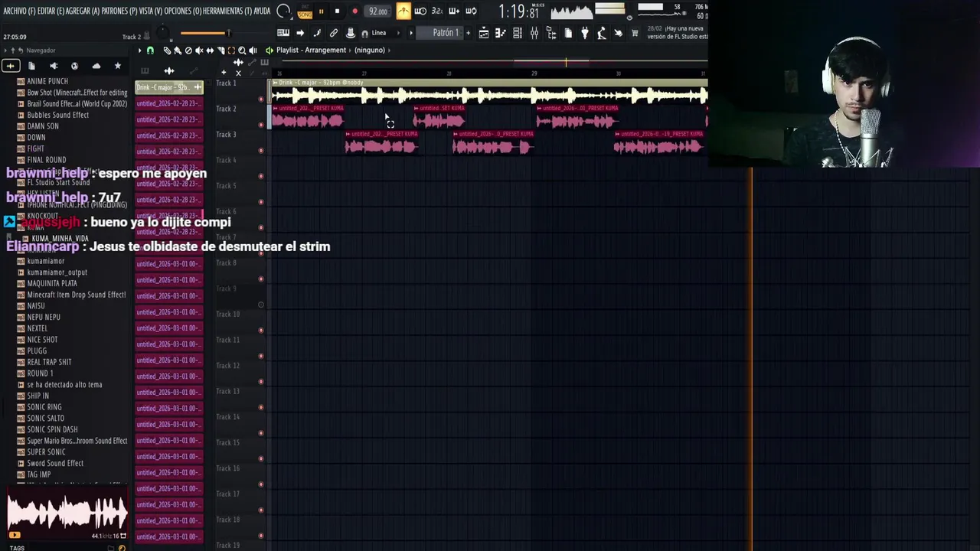Click the red record button
The width and height of the screenshot is (980, 551).
[x=354, y=11]
